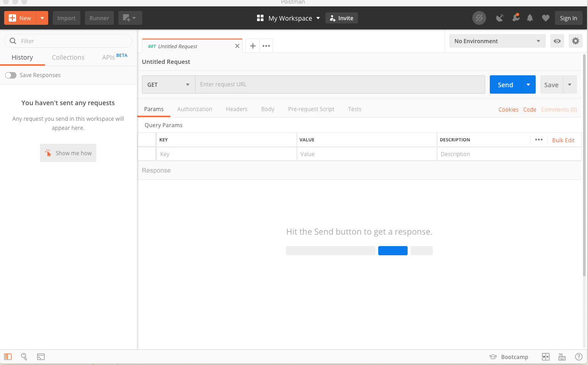Expand the My Workspace switcher
Viewport: 588px width, 365px height.
coord(288,18)
